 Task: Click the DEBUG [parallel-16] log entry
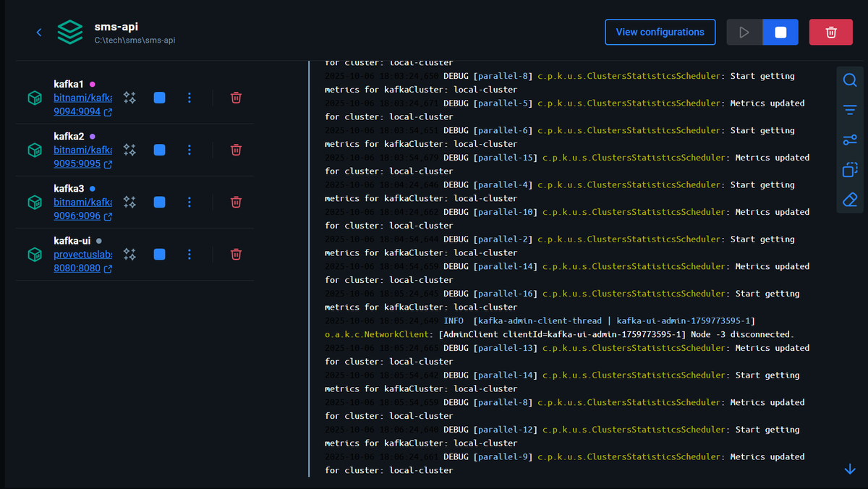coord(562,300)
